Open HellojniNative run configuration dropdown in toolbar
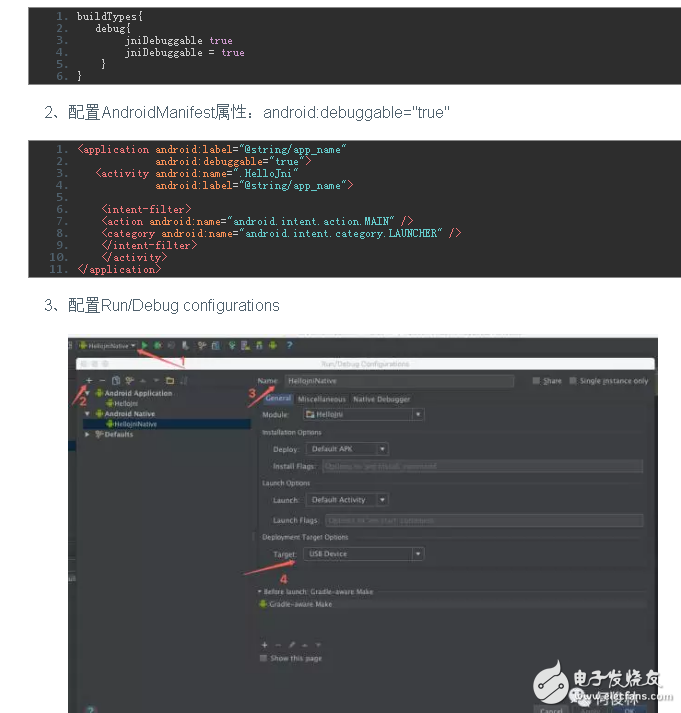The width and height of the screenshot is (681, 713). pyautogui.click(x=107, y=346)
